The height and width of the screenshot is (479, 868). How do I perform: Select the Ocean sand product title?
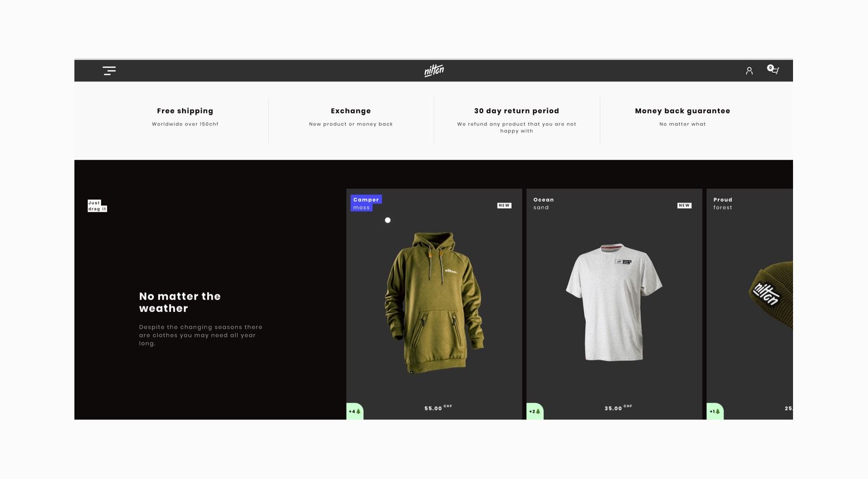point(543,203)
